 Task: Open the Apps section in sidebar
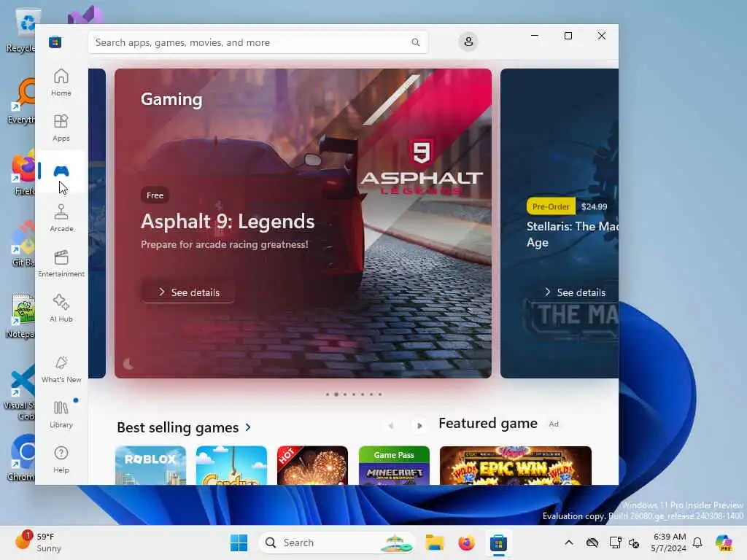[61, 128]
